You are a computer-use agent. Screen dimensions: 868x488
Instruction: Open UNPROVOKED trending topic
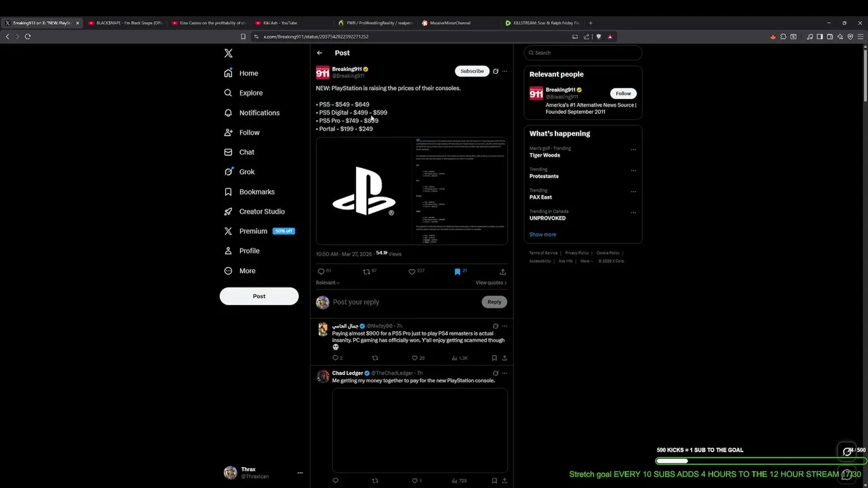(547, 218)
